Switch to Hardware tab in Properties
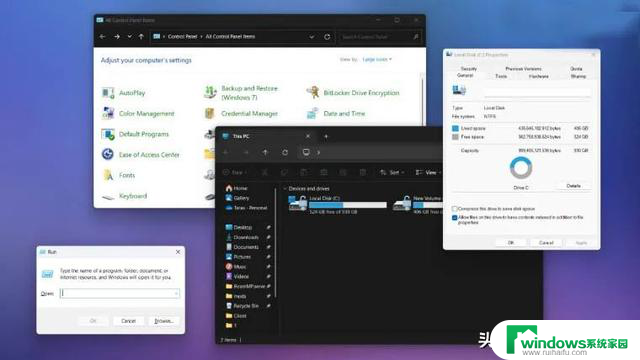640x360 pixels. click(538, 76)
